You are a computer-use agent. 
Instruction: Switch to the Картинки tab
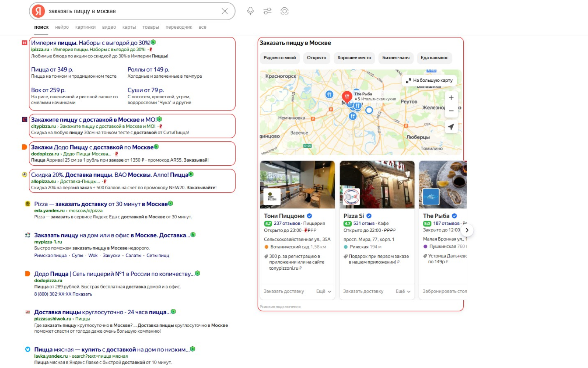[85, 26]
